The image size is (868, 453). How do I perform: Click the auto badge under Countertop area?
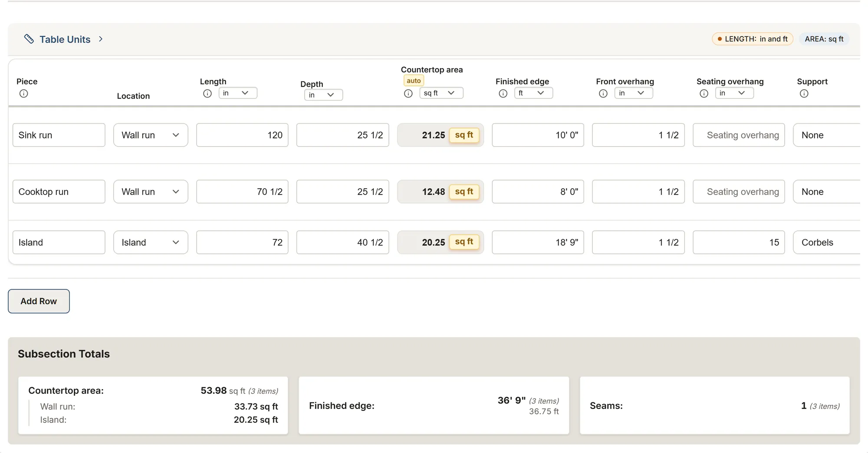414,81
